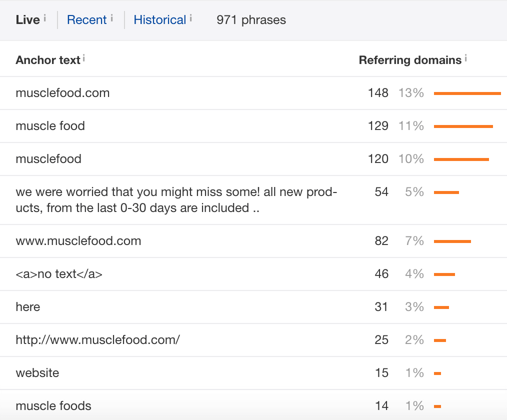Click the www.musclefood.com anchor text
This screenshot has width=507, height=420.
78,241
